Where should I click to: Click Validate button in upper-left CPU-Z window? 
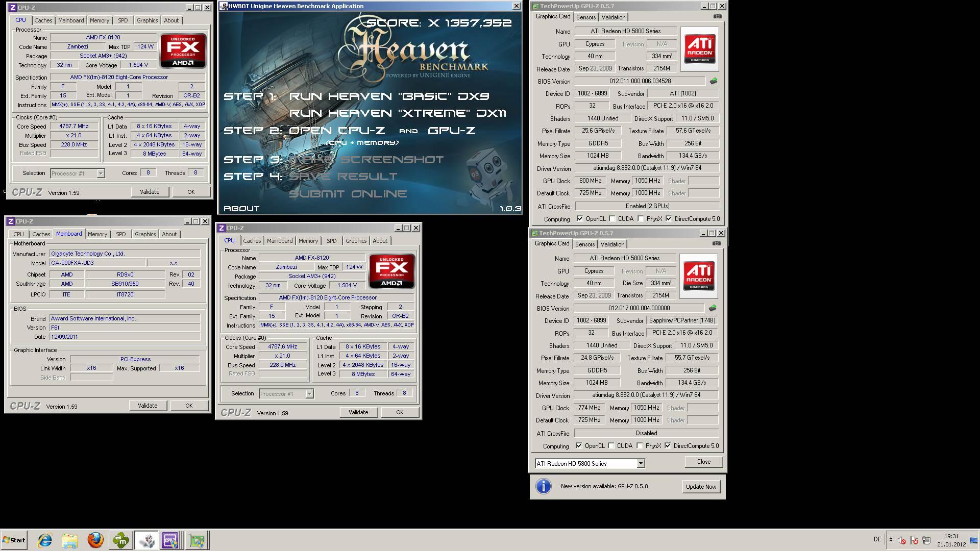150,192
